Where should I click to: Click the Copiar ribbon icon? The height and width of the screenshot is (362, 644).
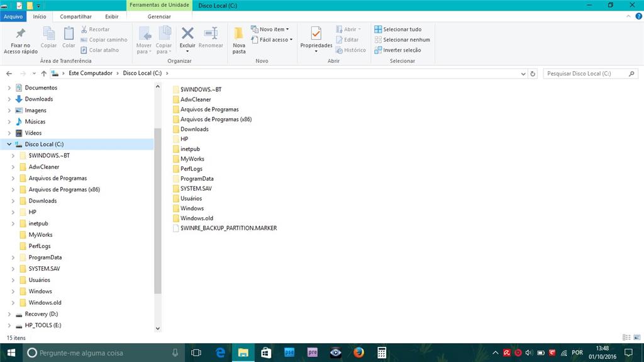pos(48,34)
